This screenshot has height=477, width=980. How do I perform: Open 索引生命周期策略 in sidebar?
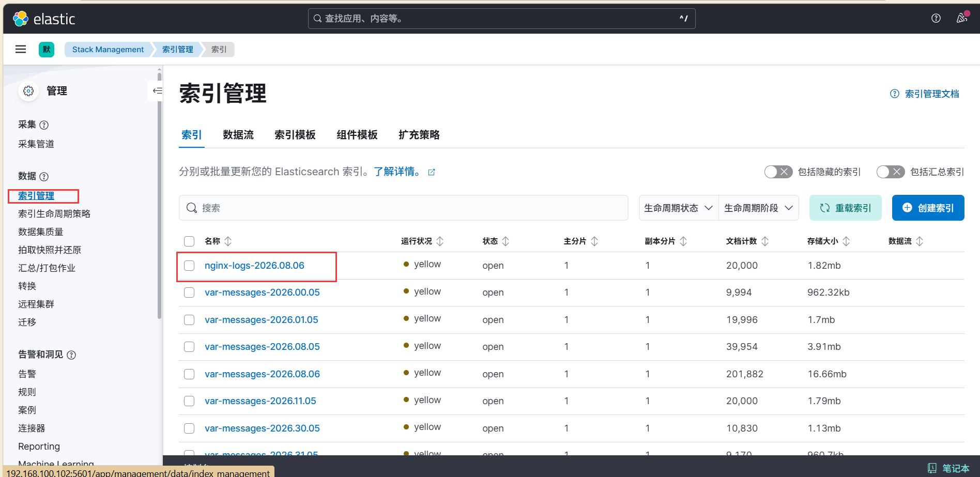coord(54,214)
